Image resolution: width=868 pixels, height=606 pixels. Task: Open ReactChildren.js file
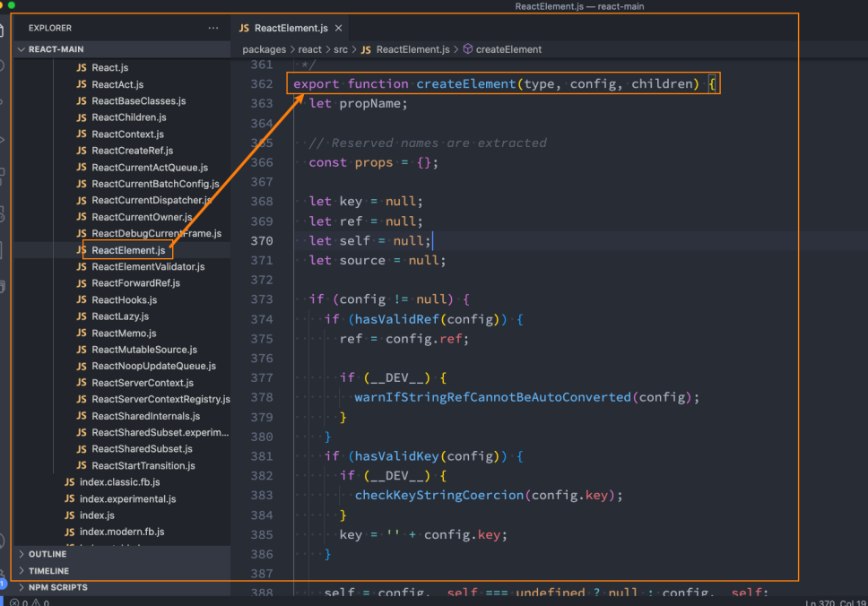(128, 117)
